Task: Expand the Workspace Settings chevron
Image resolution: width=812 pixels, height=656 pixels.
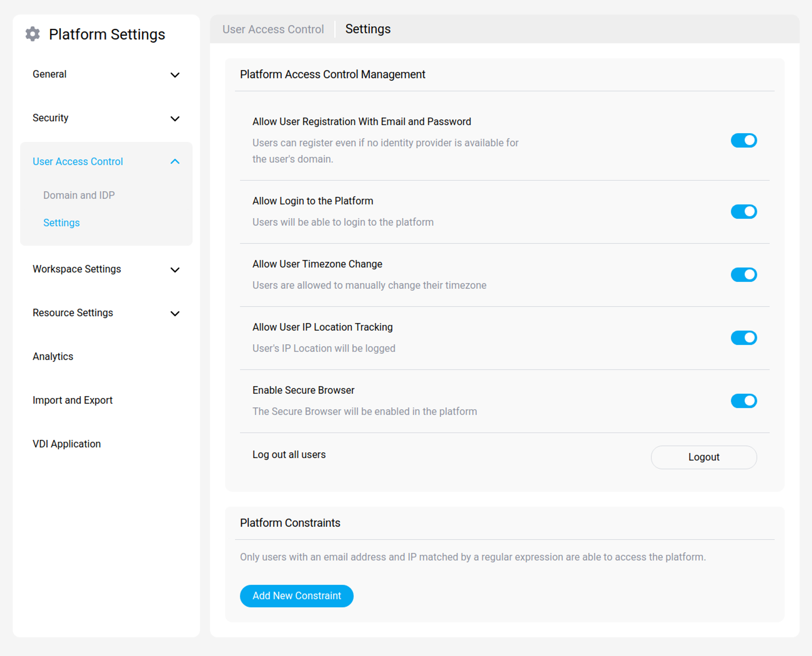Action: (174, 270)
